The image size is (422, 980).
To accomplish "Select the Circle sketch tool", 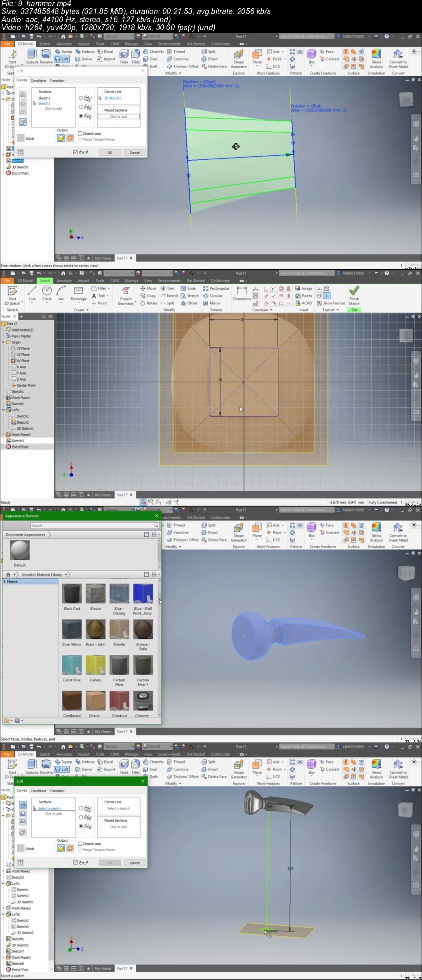I will coord(47,293).
